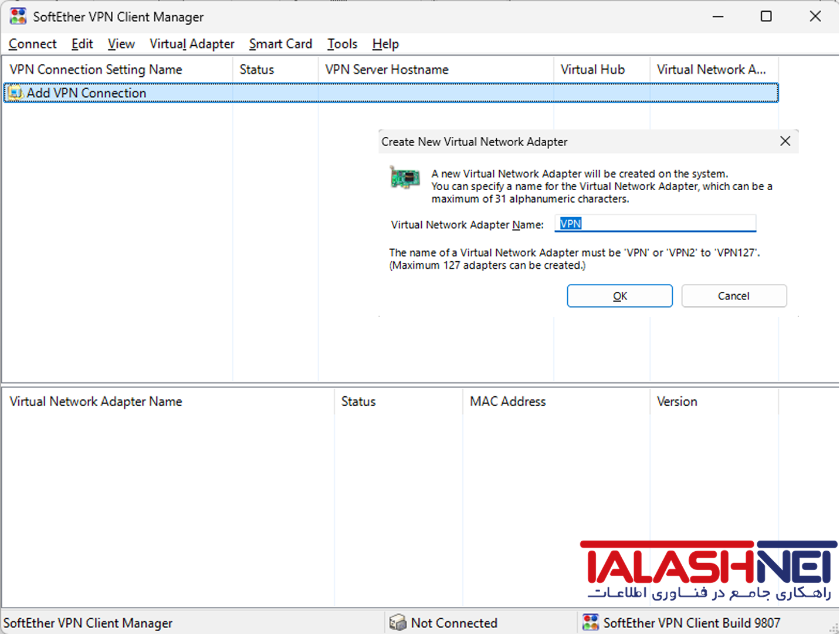Click the network adapter card icon in dialog
This screenshot has height=634, width=840.
405,177
